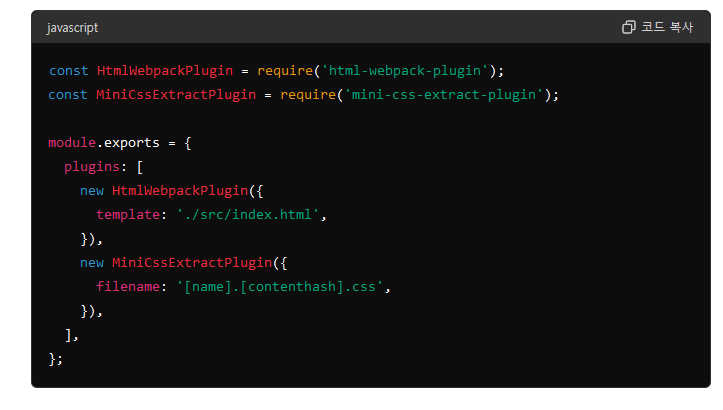Click the '[name].[contenthash].css' string
The width and height of the screenshot is (723, 410).
[x=279, y=286]
